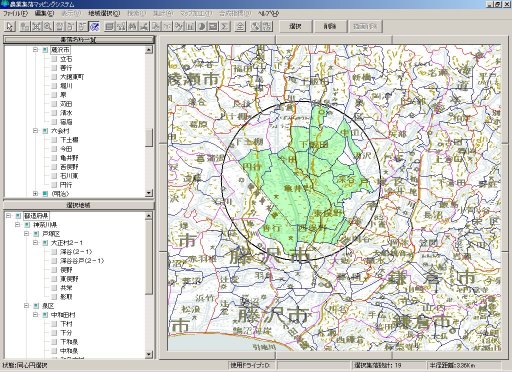The image size is (512, 372).
Task: Click the bar chart toolbar icon
Action: coord(190,26)
